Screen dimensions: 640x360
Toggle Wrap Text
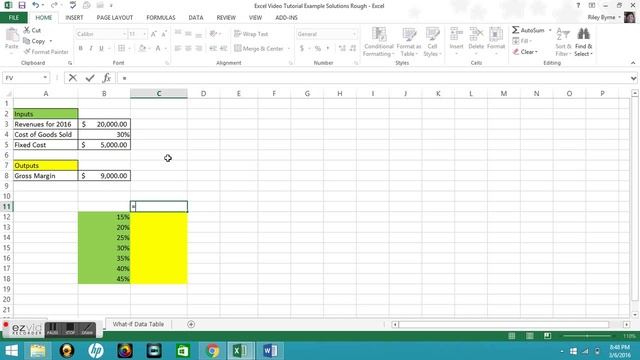coord(251,34)
